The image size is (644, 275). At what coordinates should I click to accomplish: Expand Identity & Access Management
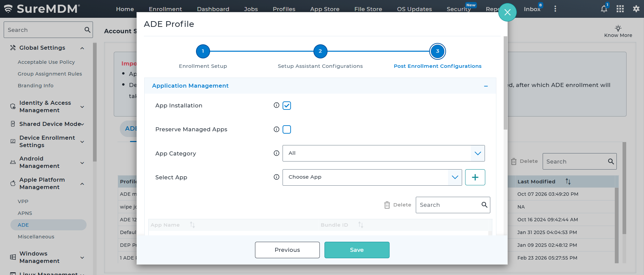pos(82,107)
